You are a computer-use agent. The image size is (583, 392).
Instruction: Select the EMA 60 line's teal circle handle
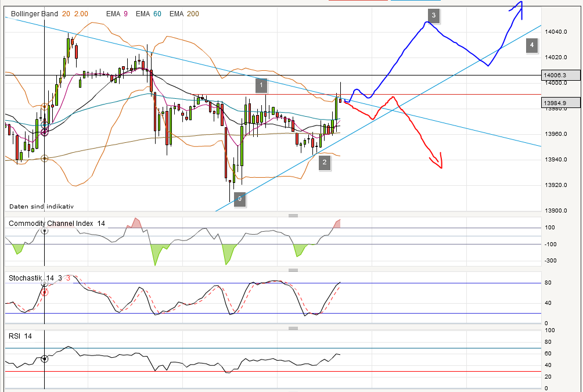tap(44, 125)
